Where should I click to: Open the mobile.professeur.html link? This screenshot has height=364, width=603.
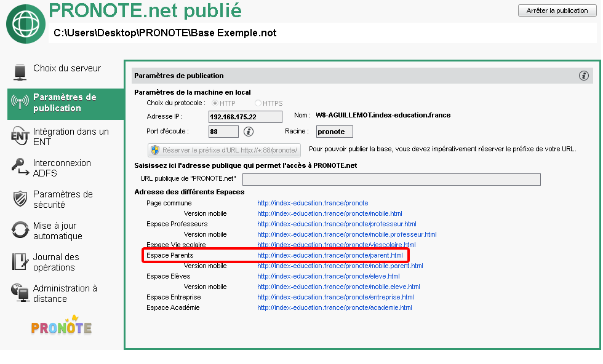(x=347, y=234)
